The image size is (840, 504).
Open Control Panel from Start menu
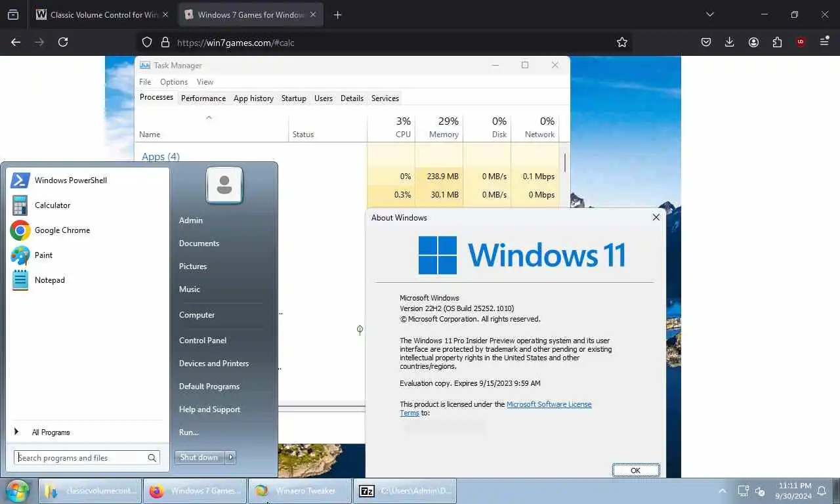pos(203,341)
